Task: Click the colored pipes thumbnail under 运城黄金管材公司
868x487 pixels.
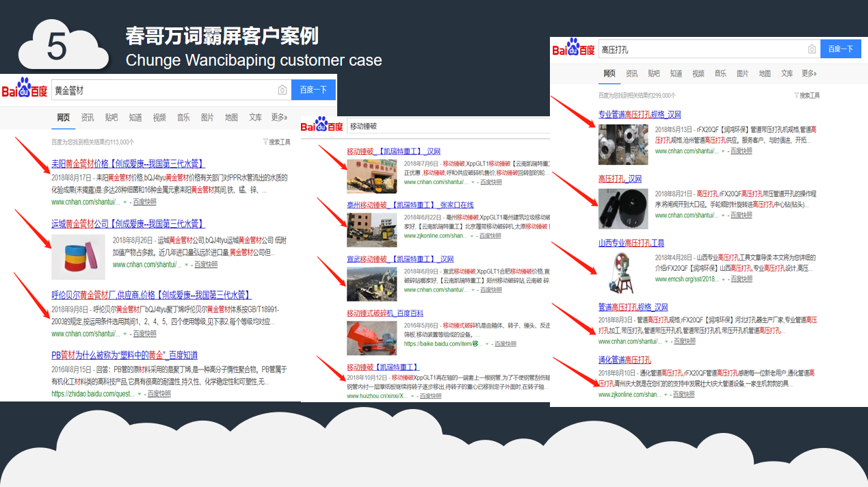Action: coord(78,256)
